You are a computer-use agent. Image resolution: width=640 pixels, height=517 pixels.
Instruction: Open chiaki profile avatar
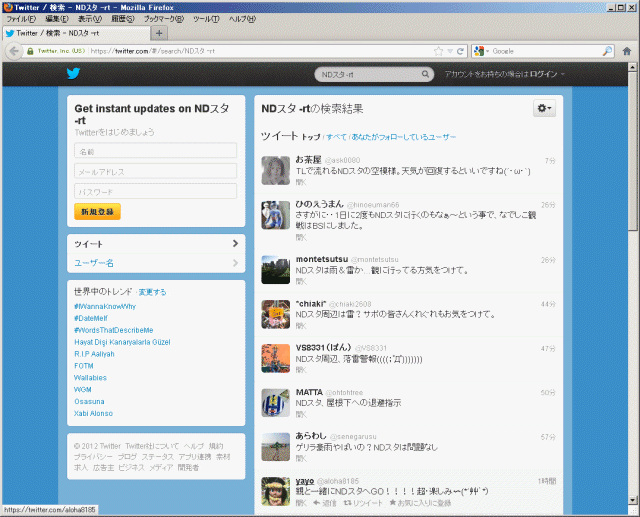[x=276, y=314]
